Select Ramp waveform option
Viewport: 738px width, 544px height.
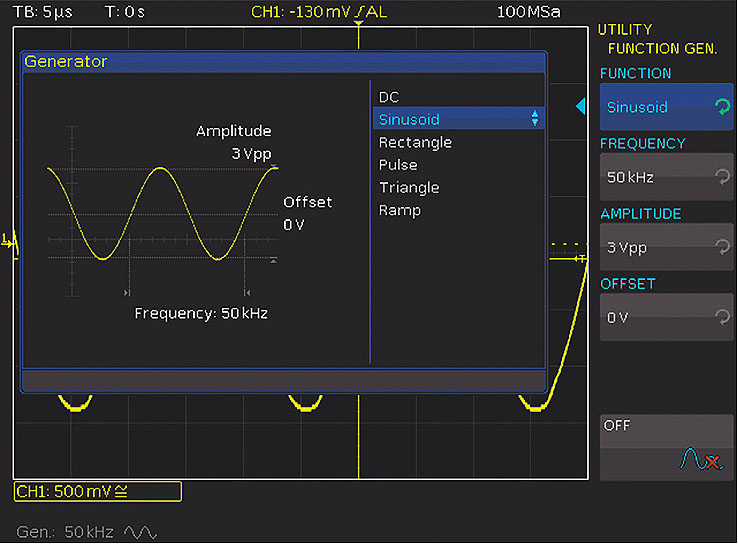[x=399, y=211]
